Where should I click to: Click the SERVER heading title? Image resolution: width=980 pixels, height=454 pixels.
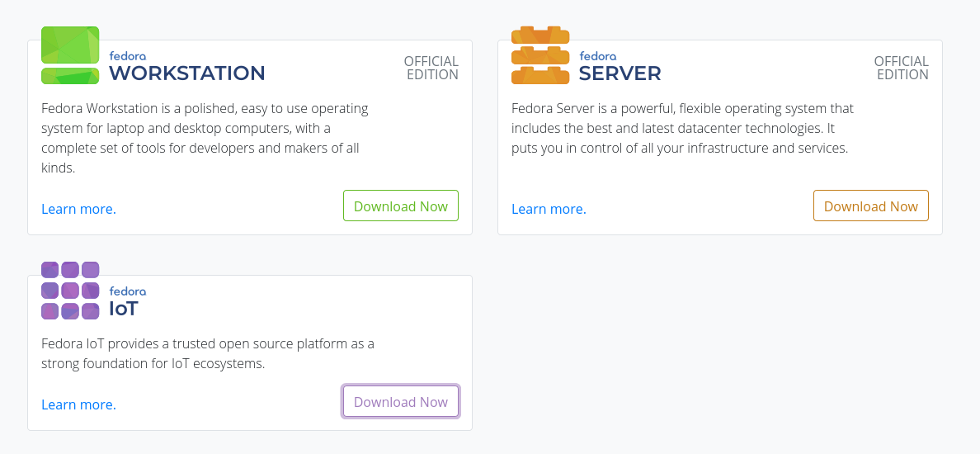[x=620, y=73]
